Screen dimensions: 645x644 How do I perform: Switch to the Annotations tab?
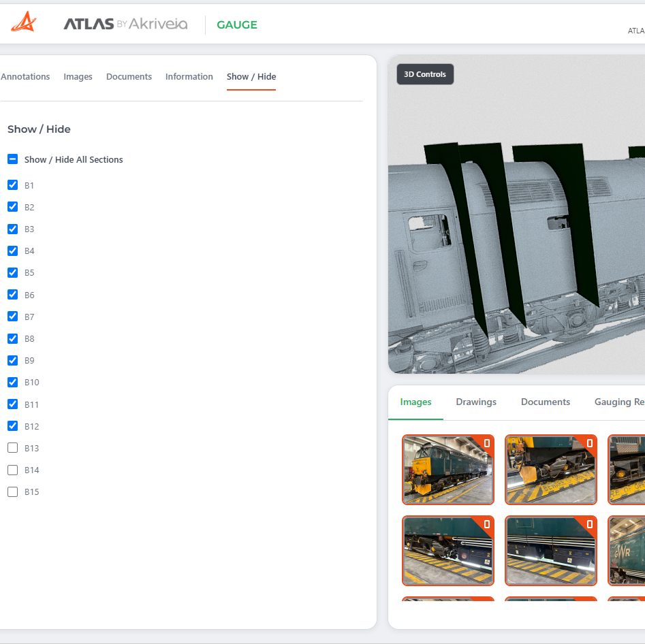pyautogui.click(x=25, y=76)
